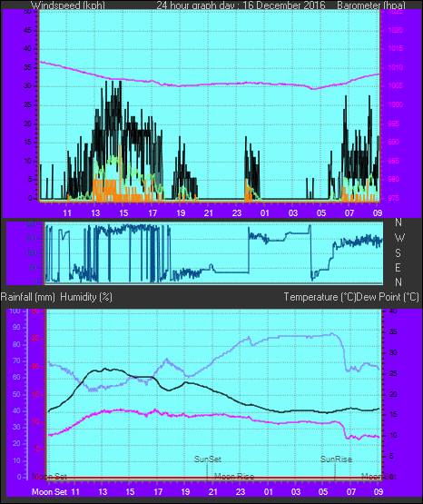This screenshot has width=423, height=504.
Task: Click hour 21 on windspeed graph time axis
Action: 209,213
